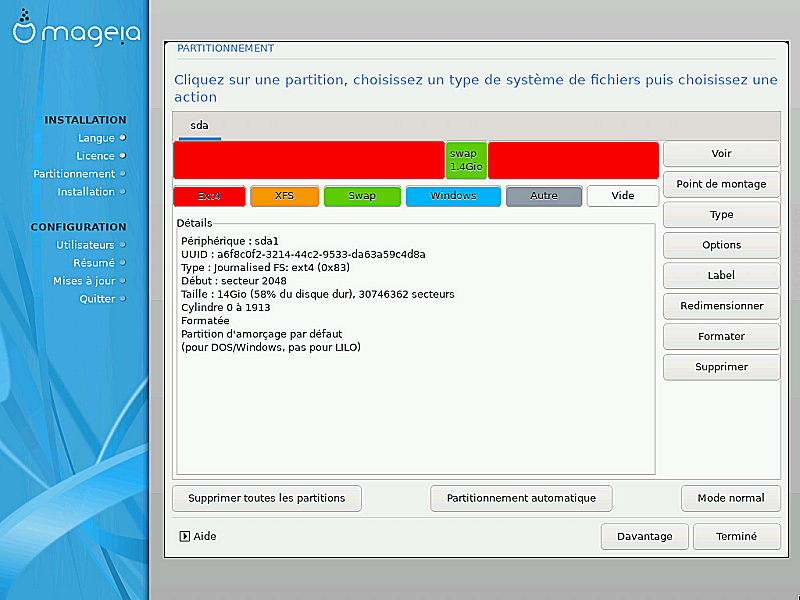Image resolution: width=800 pixels, height=600 pixels.
Task: Choose the orange XFS filesystem swatch
Action: pos(284,196)
